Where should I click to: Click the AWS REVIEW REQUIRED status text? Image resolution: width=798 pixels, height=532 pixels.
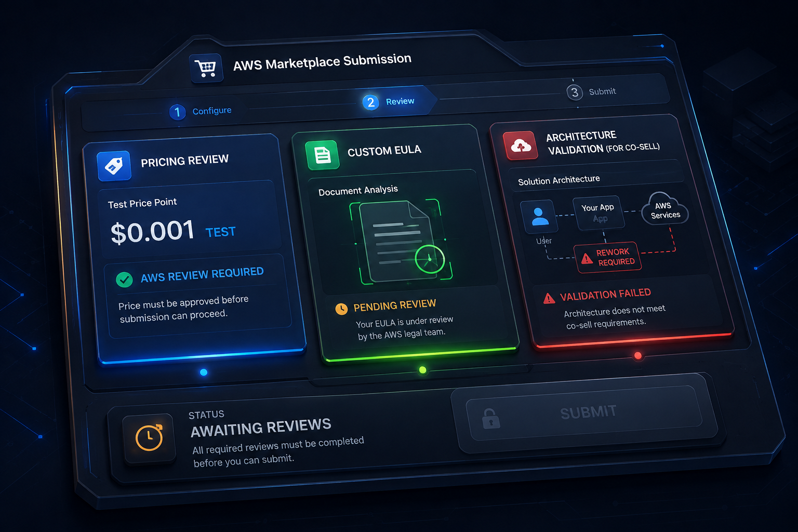click(202, 275)
